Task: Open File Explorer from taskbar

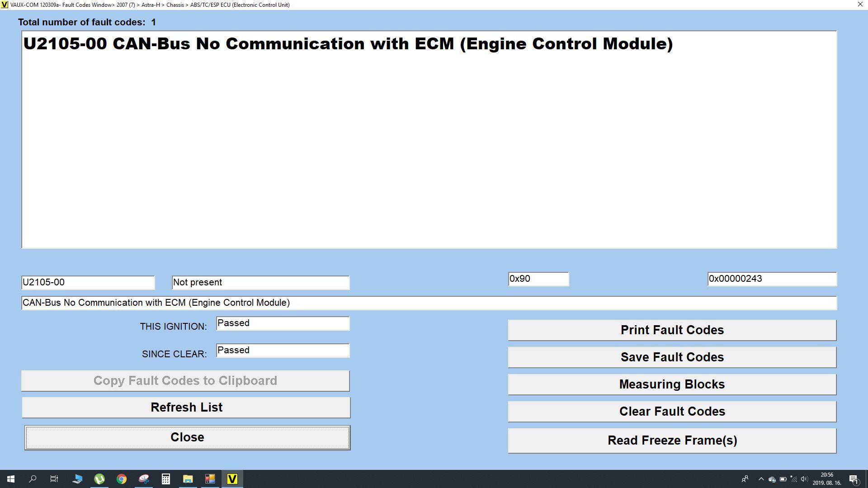Action: point(188,479)
